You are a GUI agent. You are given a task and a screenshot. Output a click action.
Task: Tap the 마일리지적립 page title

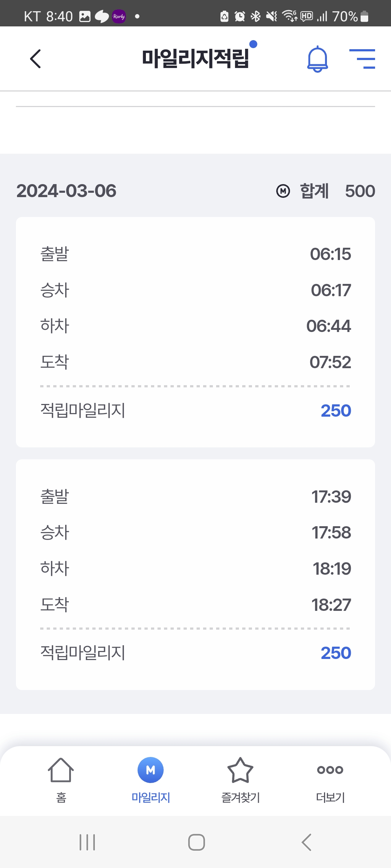click(195, 59)
